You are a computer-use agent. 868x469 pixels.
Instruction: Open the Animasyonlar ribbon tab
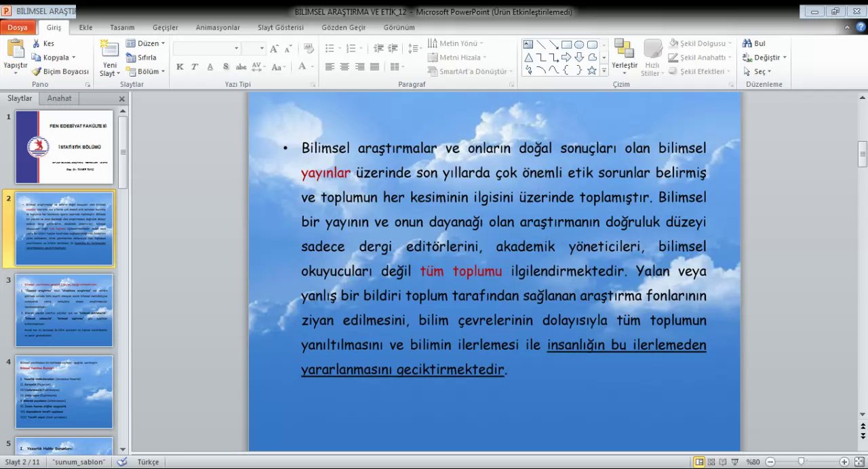click(x=218, y=27)
